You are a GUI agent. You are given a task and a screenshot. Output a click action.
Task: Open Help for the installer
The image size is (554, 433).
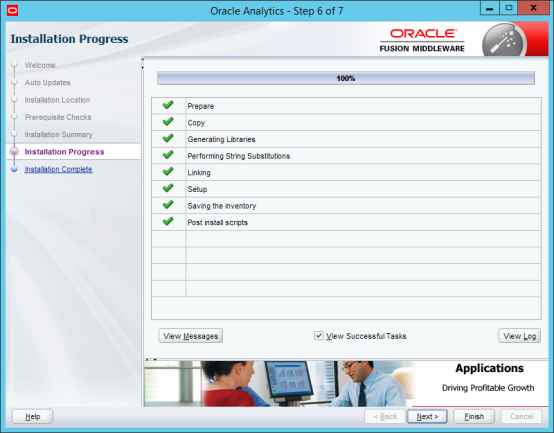33,416
